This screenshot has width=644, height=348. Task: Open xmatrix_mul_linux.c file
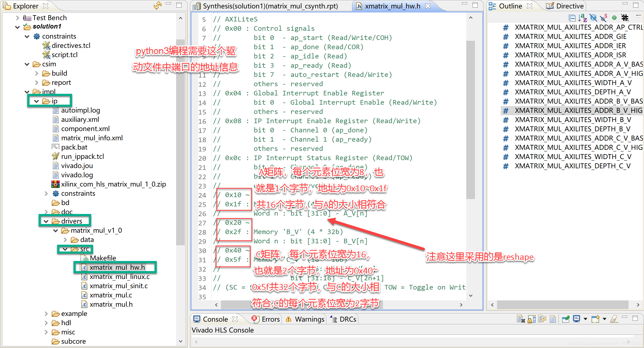pyautogui.click(x=119, y=277)
